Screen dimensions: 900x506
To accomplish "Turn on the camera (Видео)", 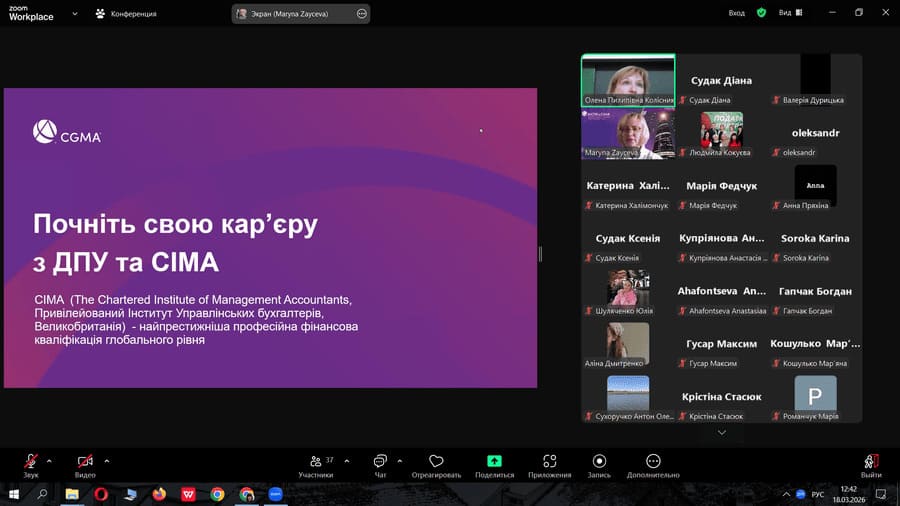I will 85,461.
